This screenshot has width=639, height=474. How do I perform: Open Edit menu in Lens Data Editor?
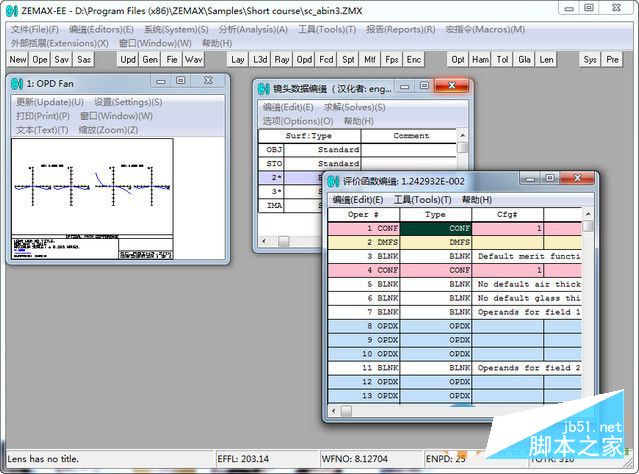[x=288, y=107]
